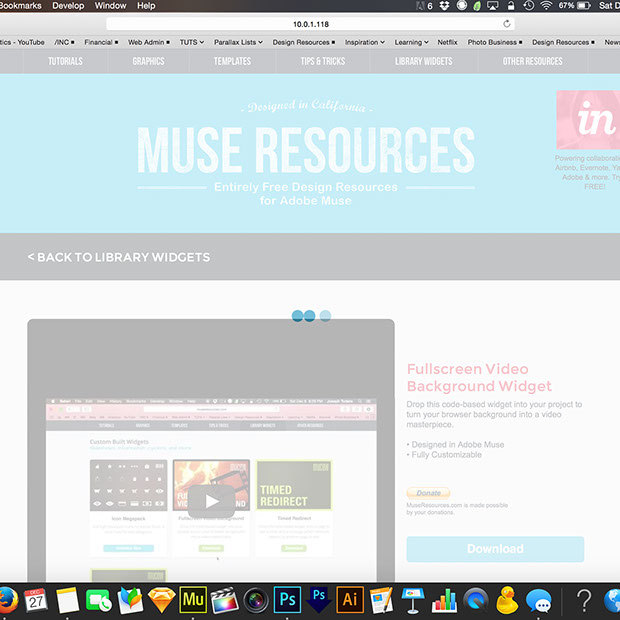
Task: Click the Adobe notifications icon showing 6
Action: pos(424,6)
